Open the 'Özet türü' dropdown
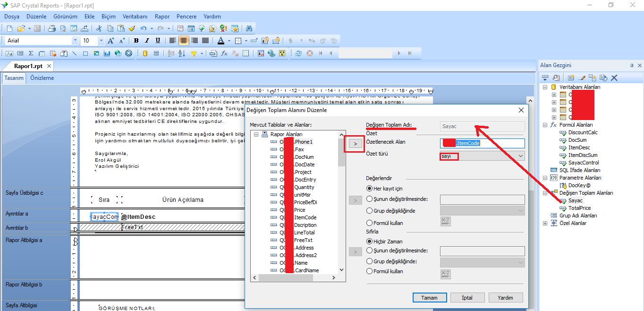This screenshot has width=644, height=311. coord(520,155)
